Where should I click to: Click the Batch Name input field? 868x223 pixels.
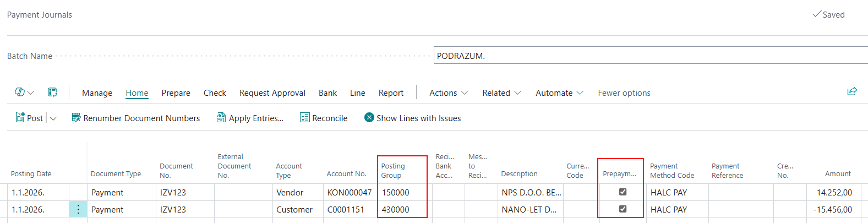[x=651, y=56]
